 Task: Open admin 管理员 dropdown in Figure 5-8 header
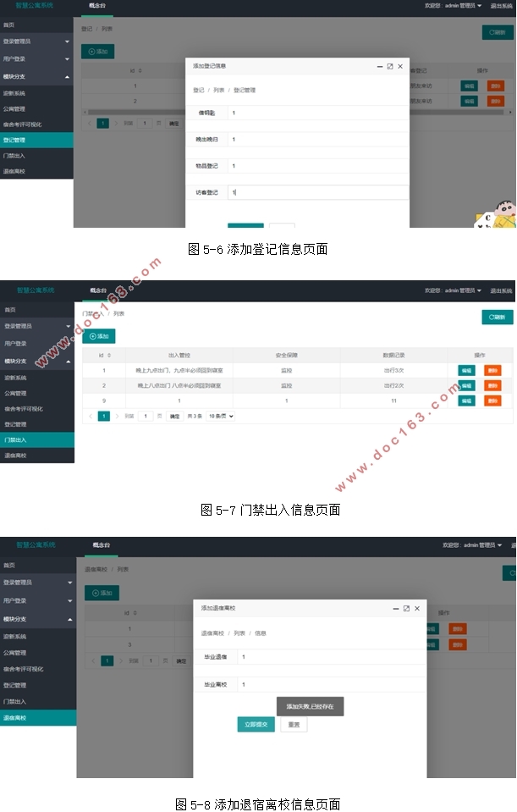click(x=472, y=545)
